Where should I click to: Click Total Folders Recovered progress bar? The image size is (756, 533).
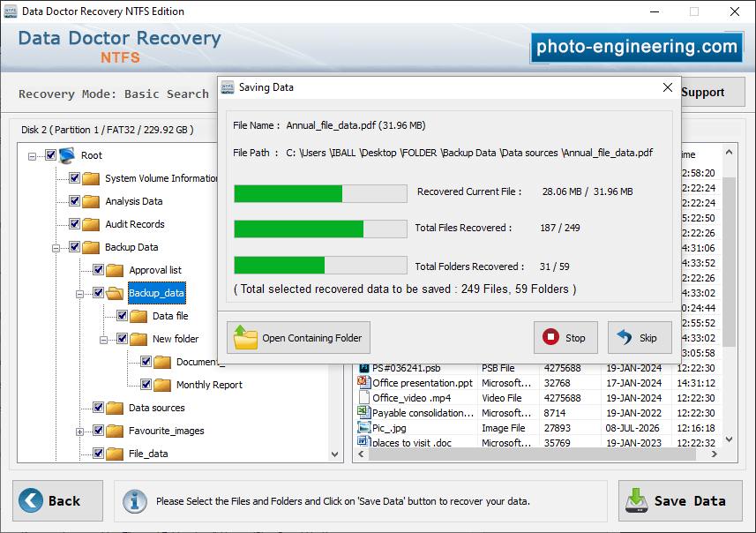point(320,266)
